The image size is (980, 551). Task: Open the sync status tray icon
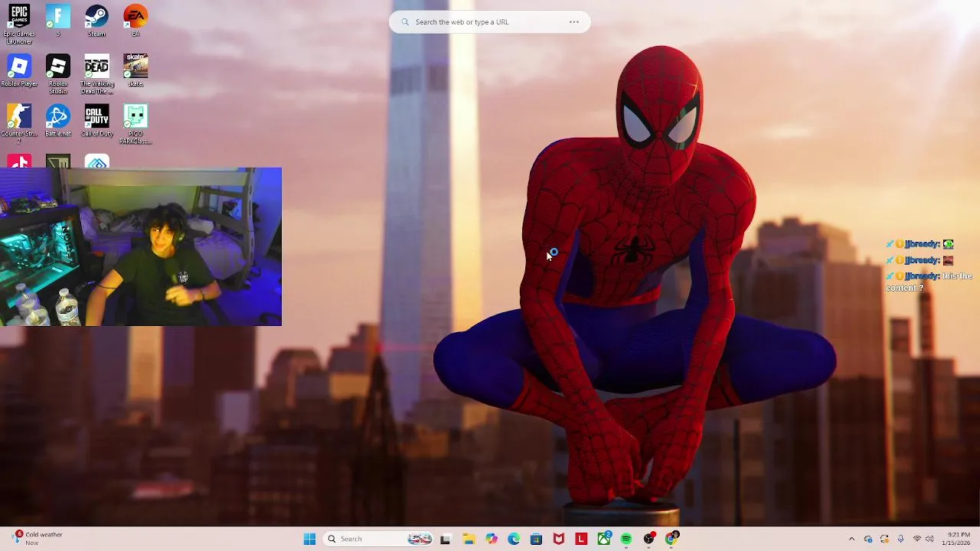884,539
